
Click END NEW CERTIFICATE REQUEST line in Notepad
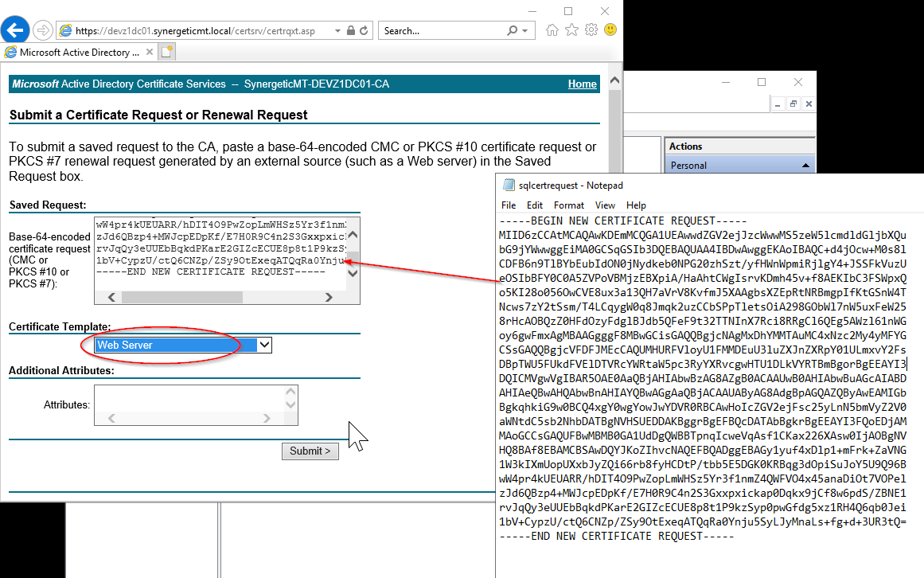[x=616, y=536]
